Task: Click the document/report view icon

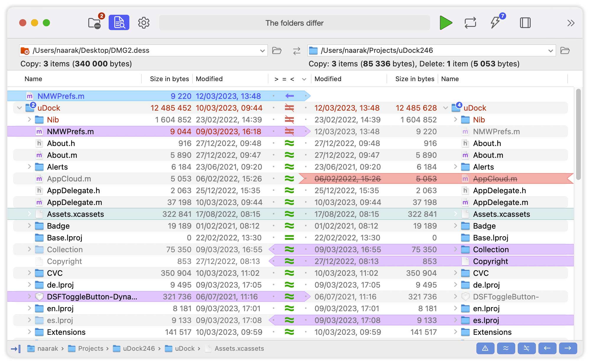Action: coord(118,23)
